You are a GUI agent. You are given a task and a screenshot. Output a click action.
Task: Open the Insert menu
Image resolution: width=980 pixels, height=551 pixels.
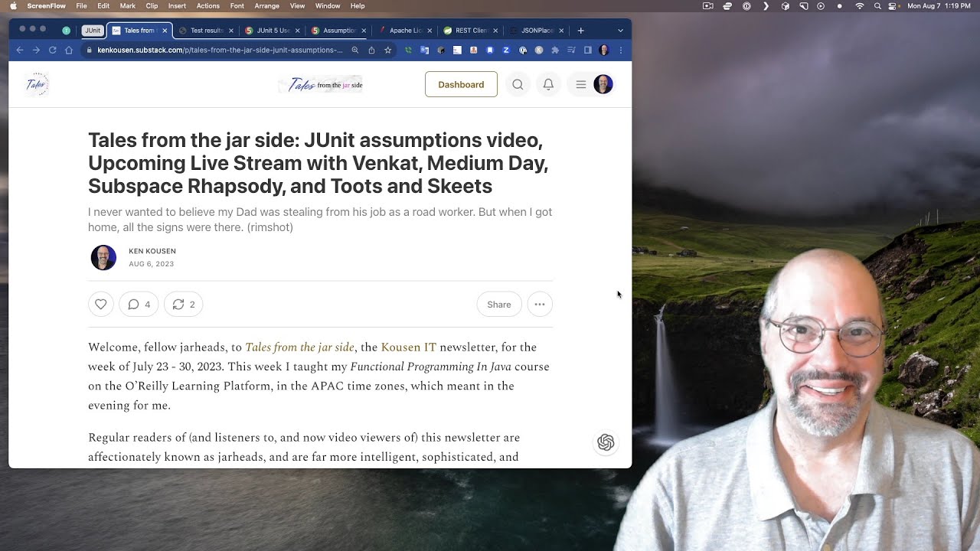[177, 6]
